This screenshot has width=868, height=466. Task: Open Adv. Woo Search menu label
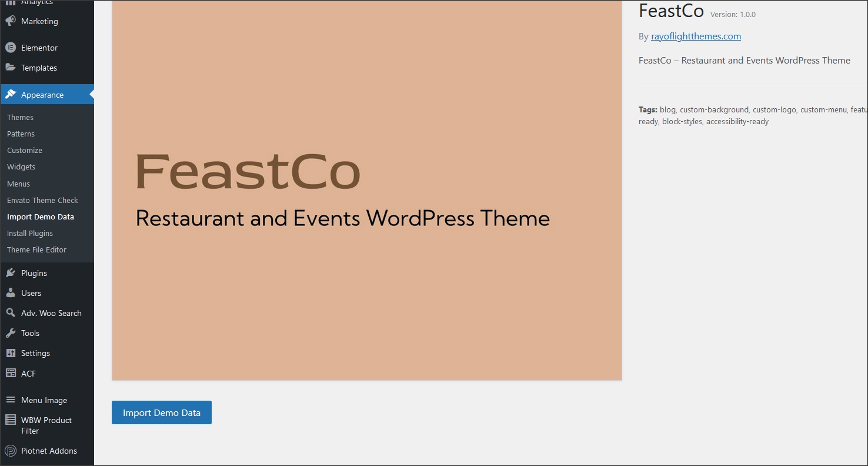click(x=51, y=313)
